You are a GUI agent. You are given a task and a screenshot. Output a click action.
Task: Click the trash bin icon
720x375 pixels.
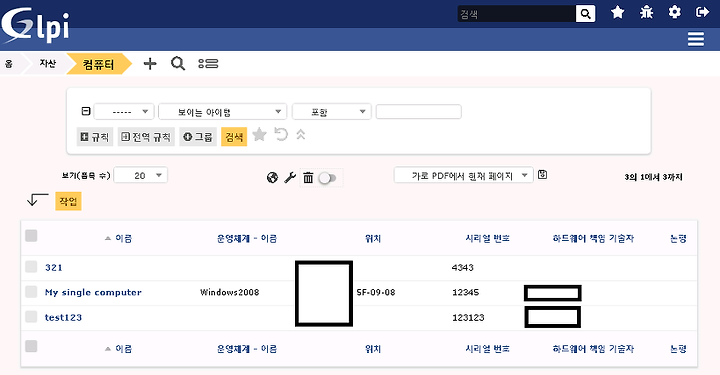[x=308, y=178]
